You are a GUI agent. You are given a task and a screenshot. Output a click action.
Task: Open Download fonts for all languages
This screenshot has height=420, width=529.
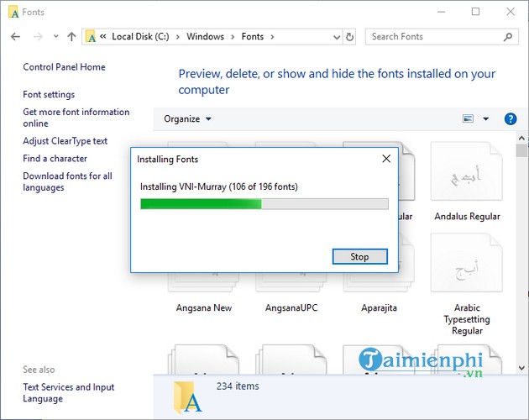pyautogui.click(x=67, y=181)
